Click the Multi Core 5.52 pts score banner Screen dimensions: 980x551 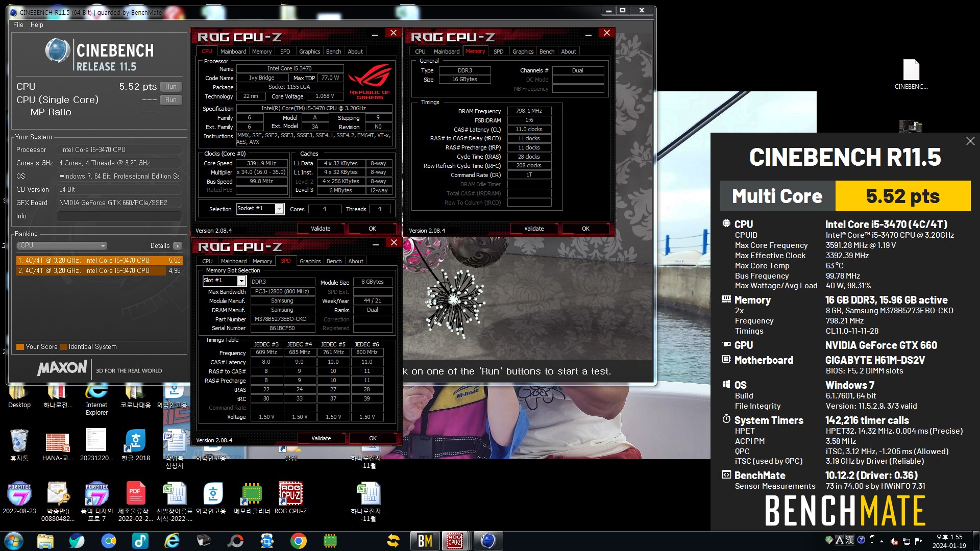845,196
